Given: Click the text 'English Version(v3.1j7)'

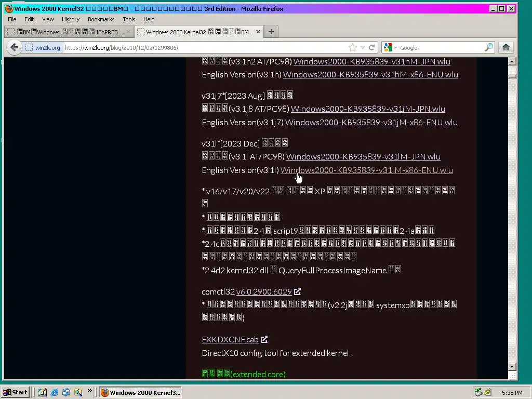Looking at the screenshot, I should point(243,122).
